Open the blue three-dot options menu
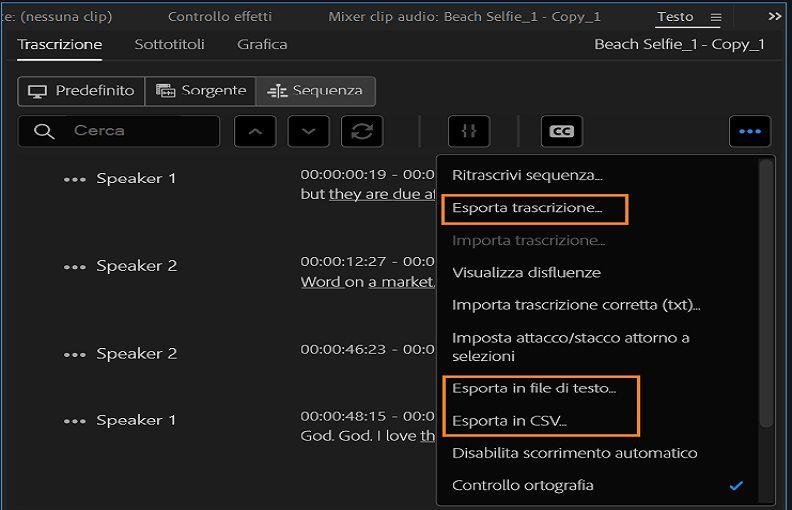792x510 pixels. point(750,131)
